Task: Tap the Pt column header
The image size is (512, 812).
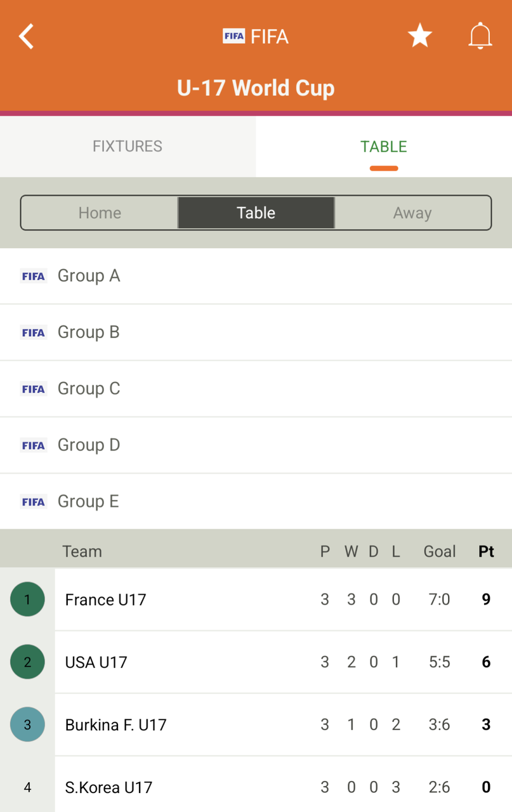Action: [486, 551]
